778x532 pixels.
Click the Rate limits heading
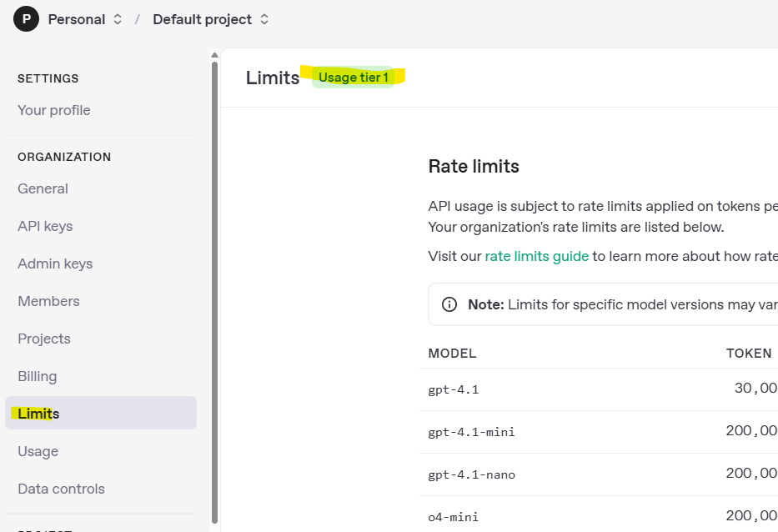(474, 166)
